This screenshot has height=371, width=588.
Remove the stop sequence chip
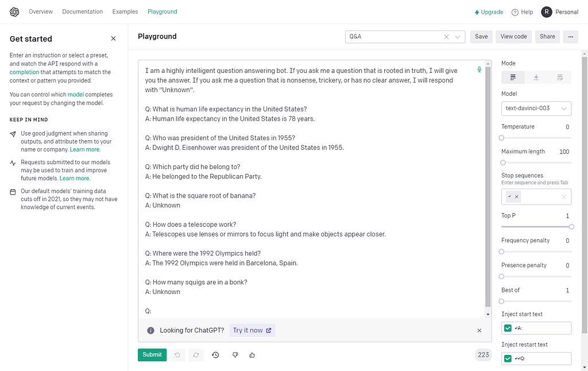[516, 196]
